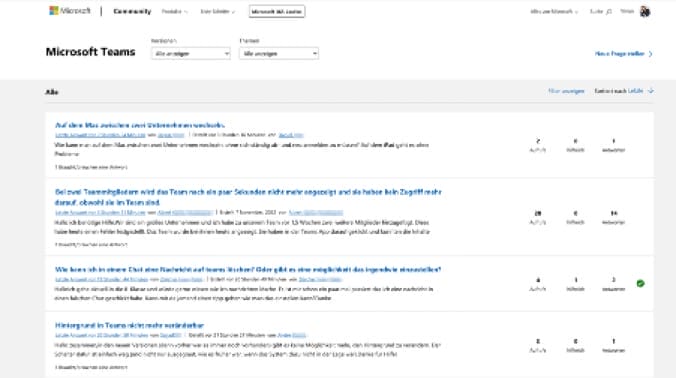Click the search magnifier icon in the header
The image size is (676, 378).
click(x=609, y=12)
